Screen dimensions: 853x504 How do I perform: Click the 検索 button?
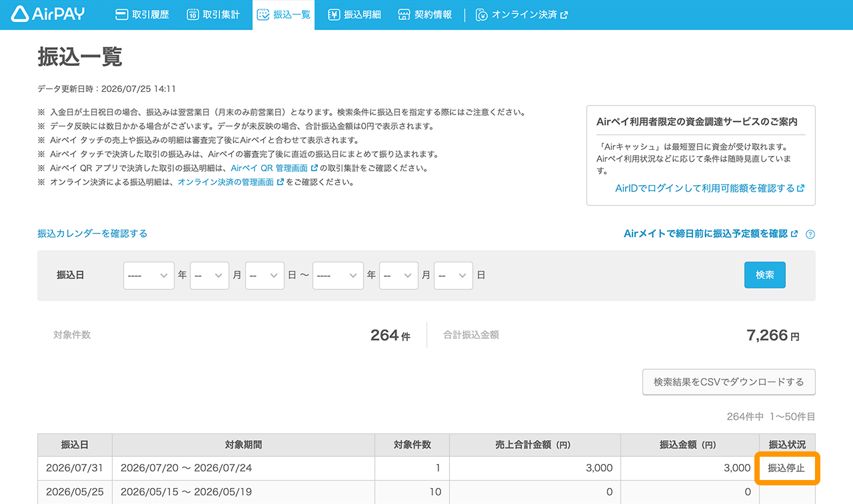click(765, 275)
